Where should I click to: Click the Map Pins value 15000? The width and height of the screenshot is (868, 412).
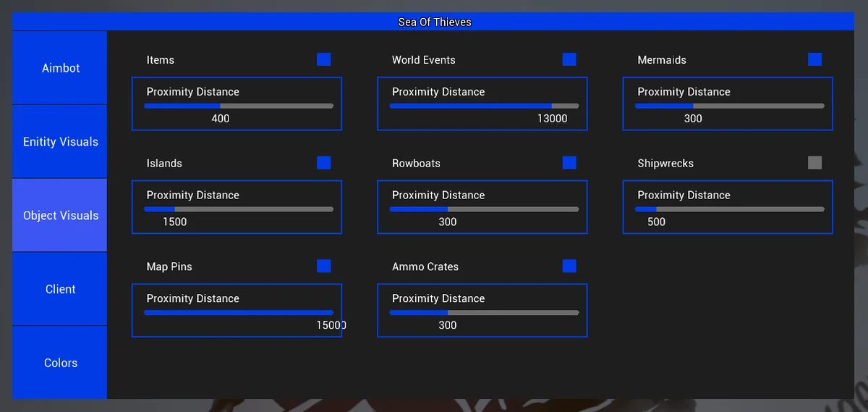point(331,325)
